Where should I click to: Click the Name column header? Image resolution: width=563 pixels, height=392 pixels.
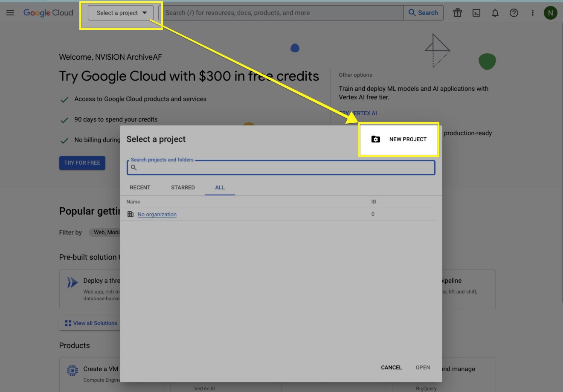pyautogui.click(x=133, y=202)
